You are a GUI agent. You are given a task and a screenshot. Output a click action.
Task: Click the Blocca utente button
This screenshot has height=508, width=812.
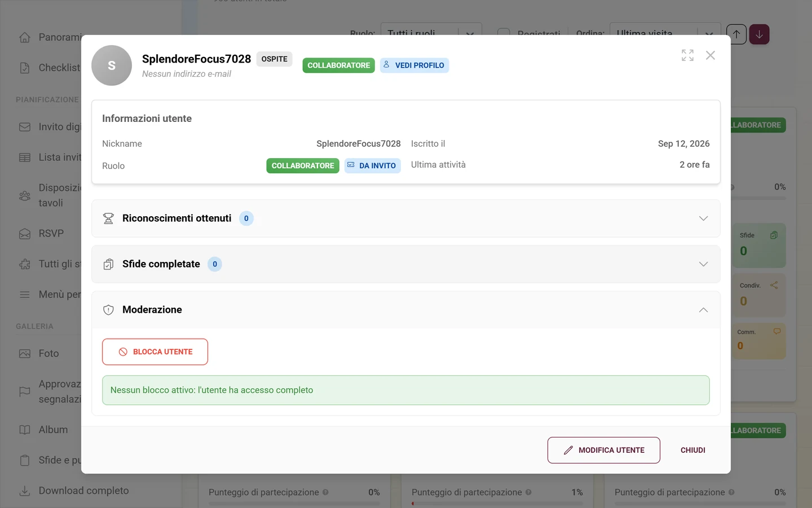pyautogui.click(x=155, y=352)
